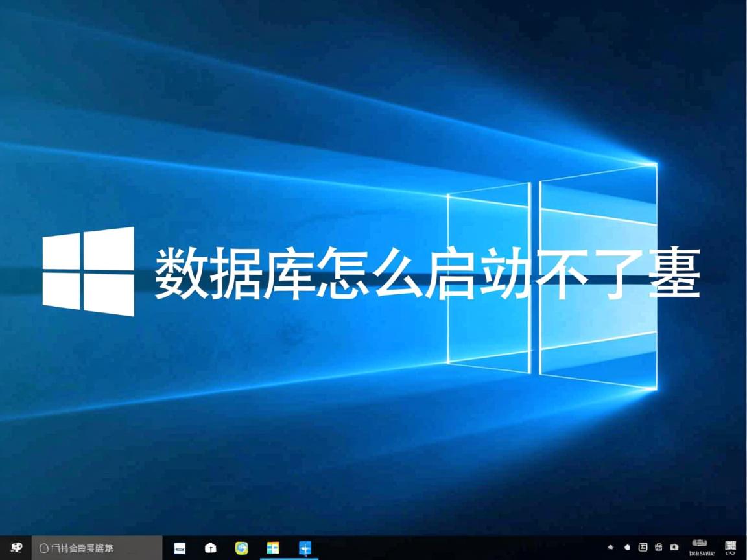Viewport: 747px width, 560px height.
Task: Open the clock and calendar from the taskbar
Action: [x=698, y=548]
